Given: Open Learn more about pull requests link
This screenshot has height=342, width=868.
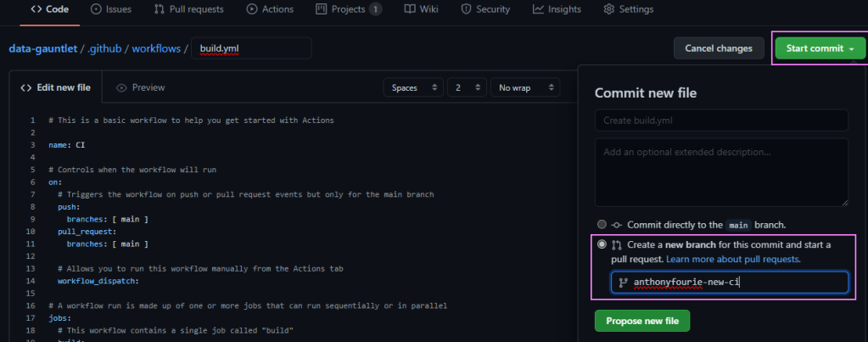Looking at the screenshot, I should tap(733, 259).
